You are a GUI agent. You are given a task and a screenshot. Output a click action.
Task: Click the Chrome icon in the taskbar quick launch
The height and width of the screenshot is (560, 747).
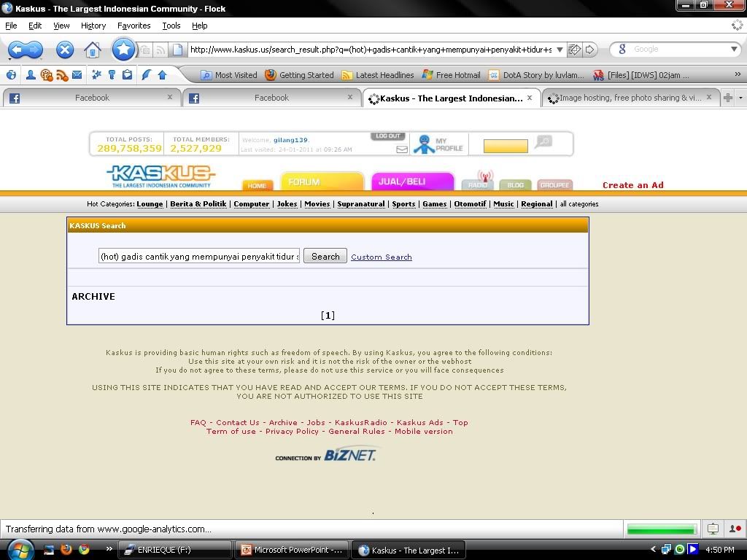(84, 549)
